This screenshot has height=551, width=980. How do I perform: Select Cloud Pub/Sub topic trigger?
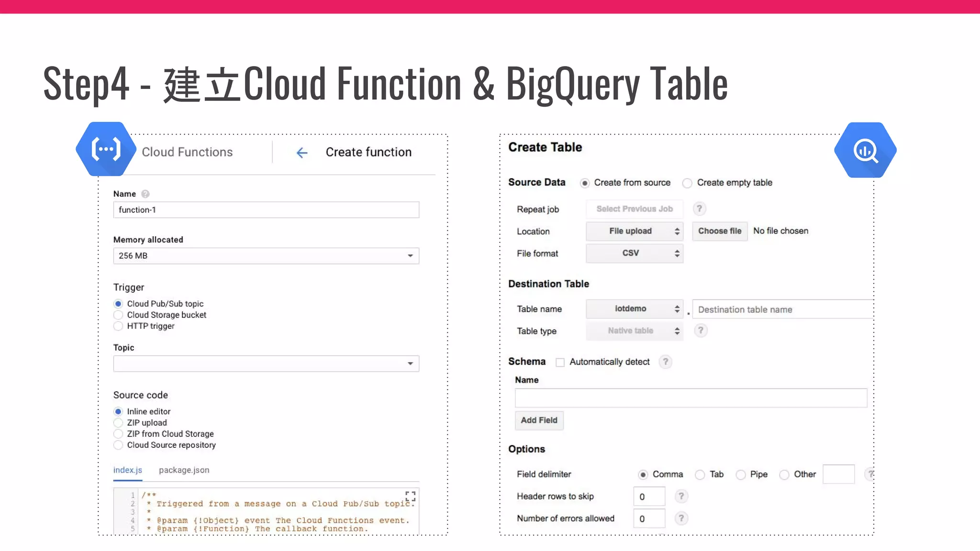[118, 304]
